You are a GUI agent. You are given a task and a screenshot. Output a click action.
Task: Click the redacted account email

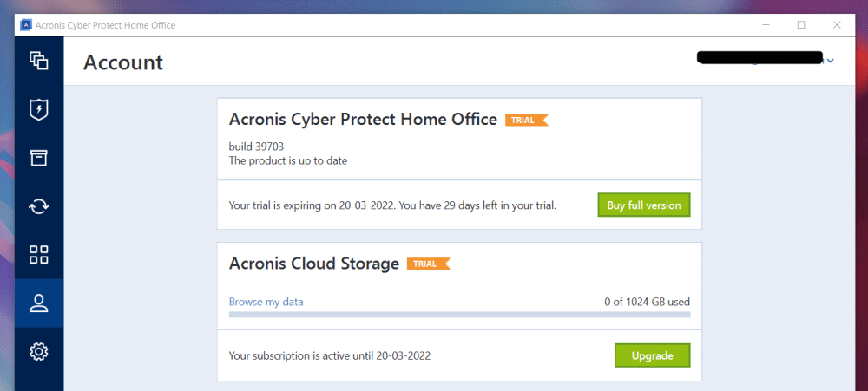pyautogui.click(x=759, y=59)
